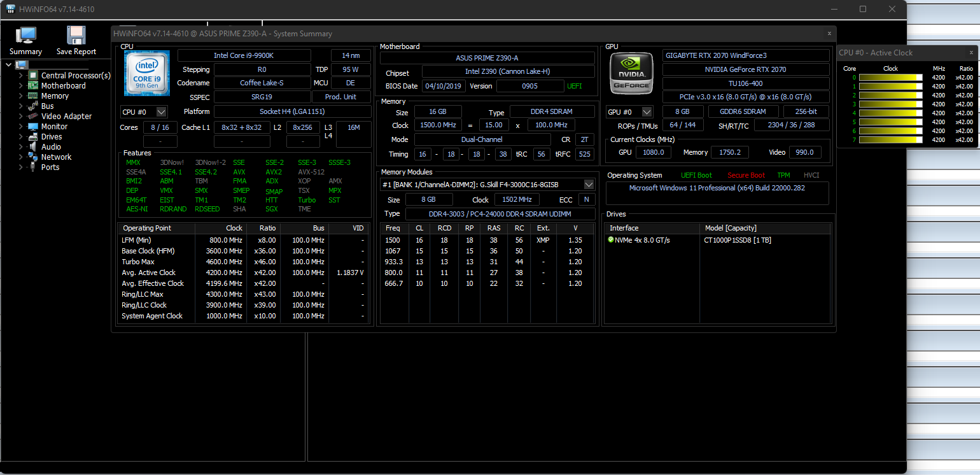This screenshot has width=980, height=475.
Task: Expand the Memory tree node
Action: [x=20, y=96]
